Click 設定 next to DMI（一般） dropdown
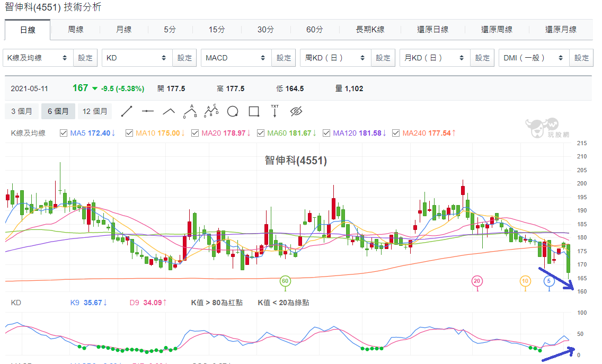Image resolution: width=602 pixels, height=364 pixels. tap(582, 58)
